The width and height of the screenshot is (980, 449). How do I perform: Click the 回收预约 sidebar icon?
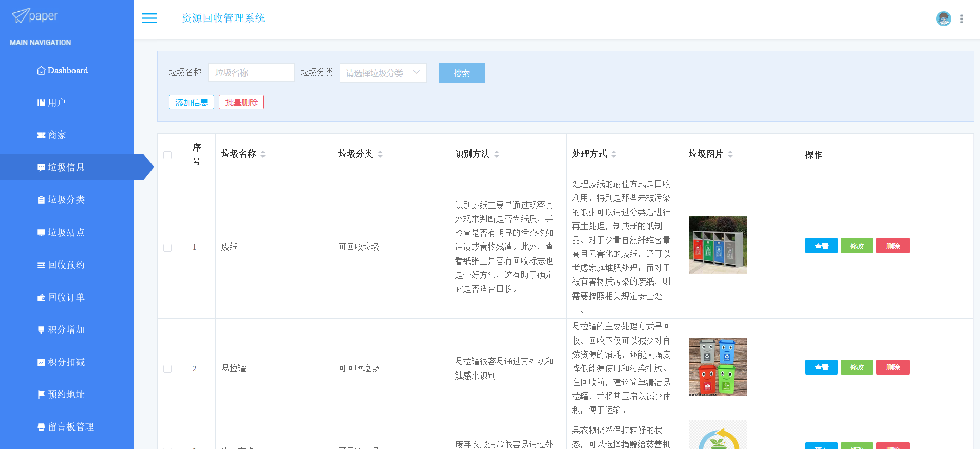(x=41, y=265)
